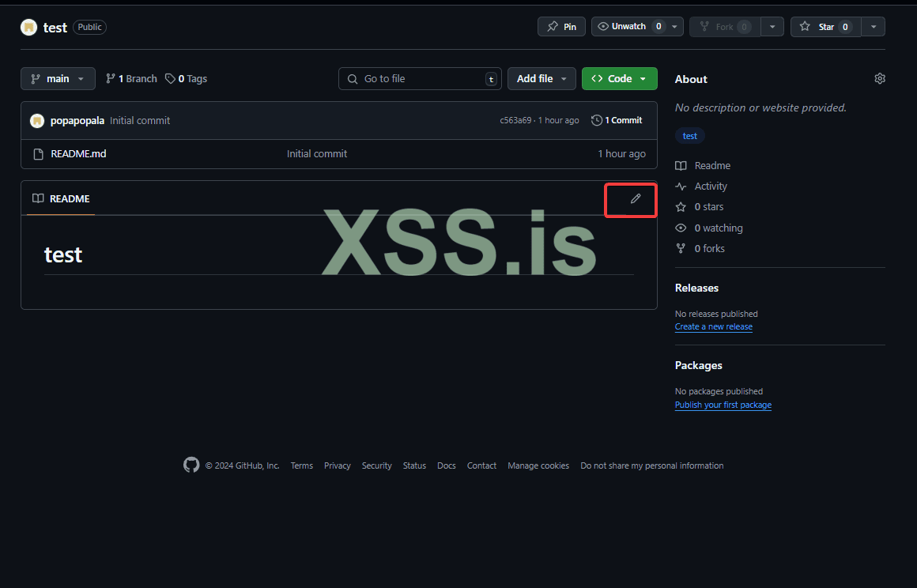Viewport: 917px width, 588px height.
Task: Click Create a new release
Action: 714,326
